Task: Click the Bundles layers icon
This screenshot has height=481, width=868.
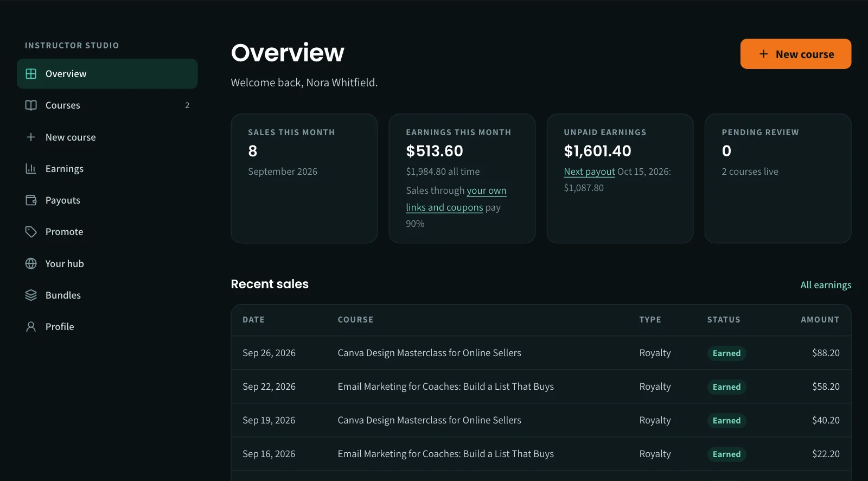Action: tap(31, 295)
